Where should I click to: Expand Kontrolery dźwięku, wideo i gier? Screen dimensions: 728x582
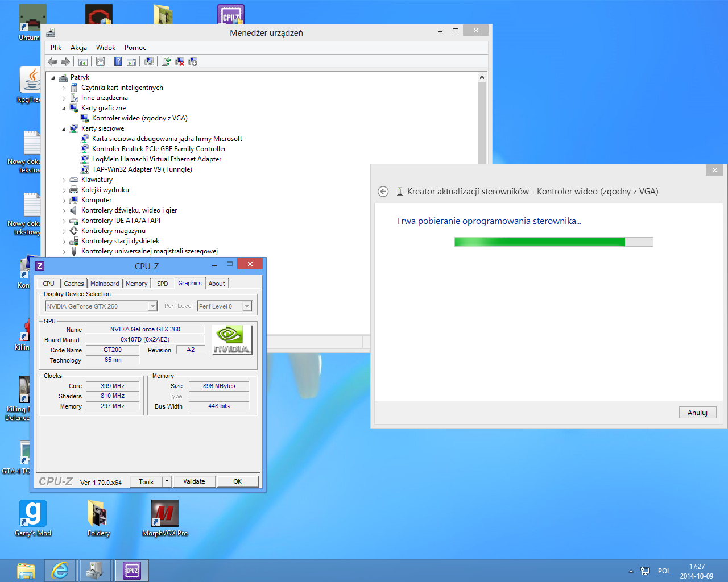(x=64, y=211)
